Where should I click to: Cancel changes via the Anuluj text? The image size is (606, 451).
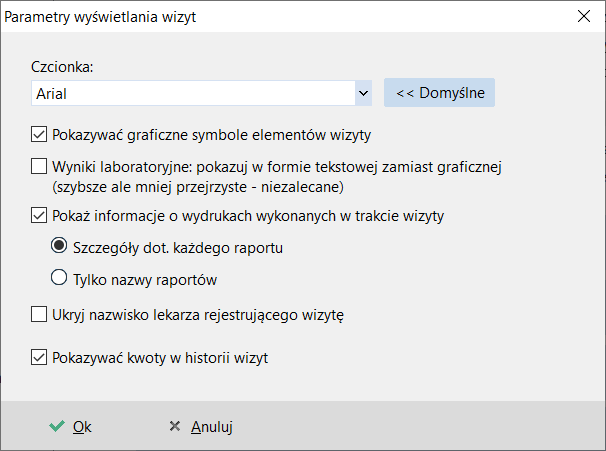[x=212, y=427]
